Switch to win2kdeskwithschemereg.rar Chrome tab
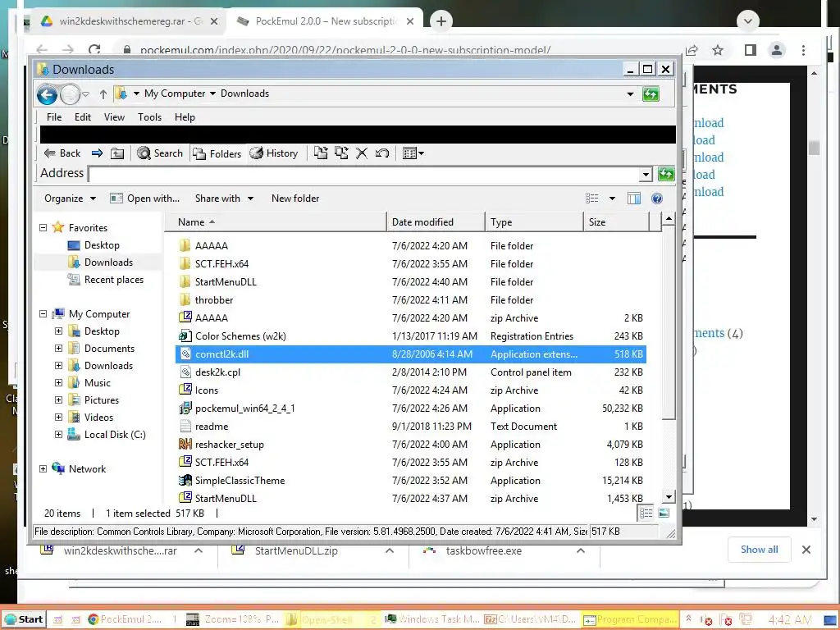840x630 pixels. click(x=130, y=21)
